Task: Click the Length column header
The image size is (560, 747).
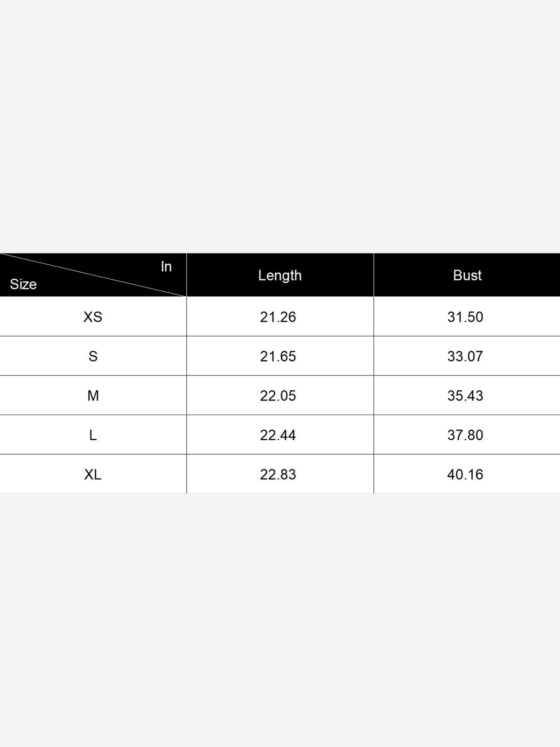Action: (x=280, y=275)
